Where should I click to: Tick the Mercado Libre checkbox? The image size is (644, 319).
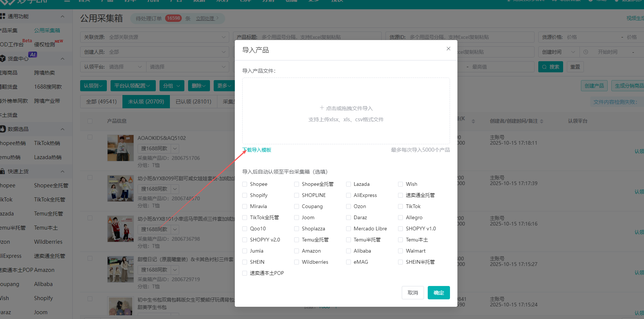[349, 228]
